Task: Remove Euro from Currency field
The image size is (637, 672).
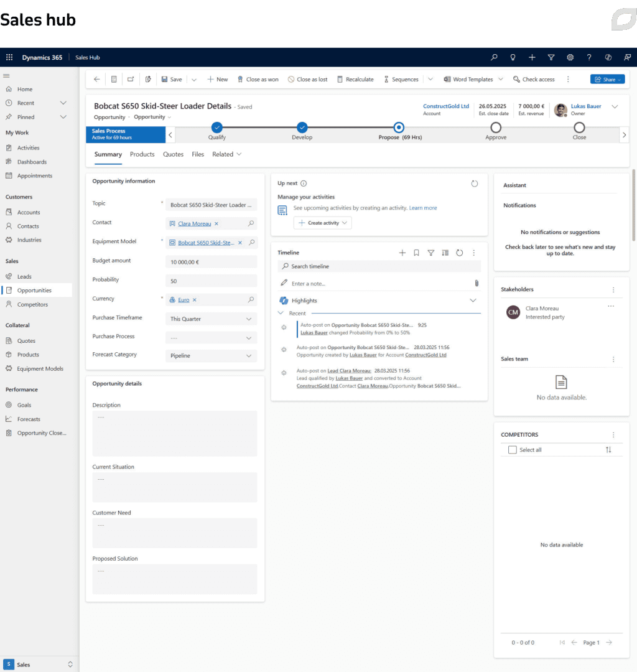Action: tap(195, 300)
